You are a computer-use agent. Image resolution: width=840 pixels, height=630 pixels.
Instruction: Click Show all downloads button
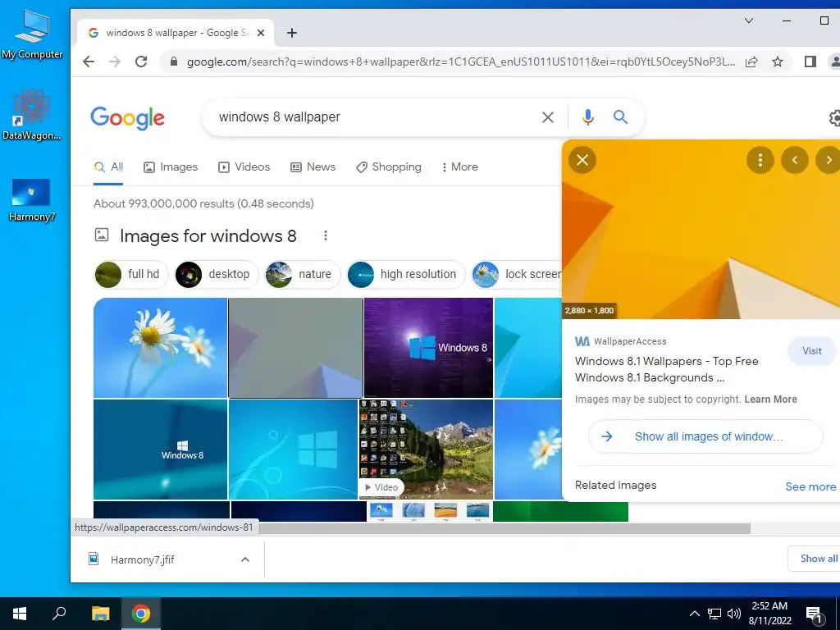(815, 558)
